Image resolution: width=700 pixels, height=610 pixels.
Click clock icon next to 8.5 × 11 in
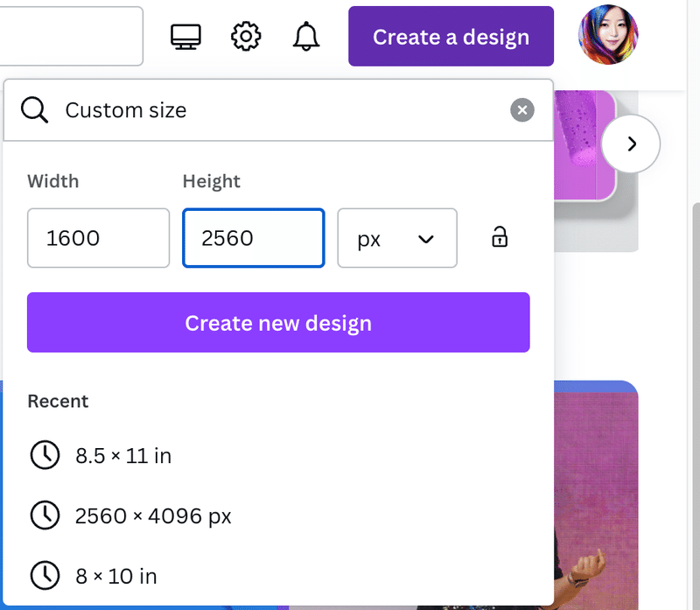pos(45,455)
